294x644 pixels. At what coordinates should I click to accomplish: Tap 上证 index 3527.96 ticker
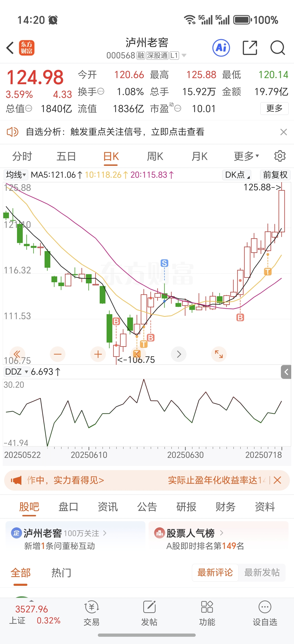35,615
